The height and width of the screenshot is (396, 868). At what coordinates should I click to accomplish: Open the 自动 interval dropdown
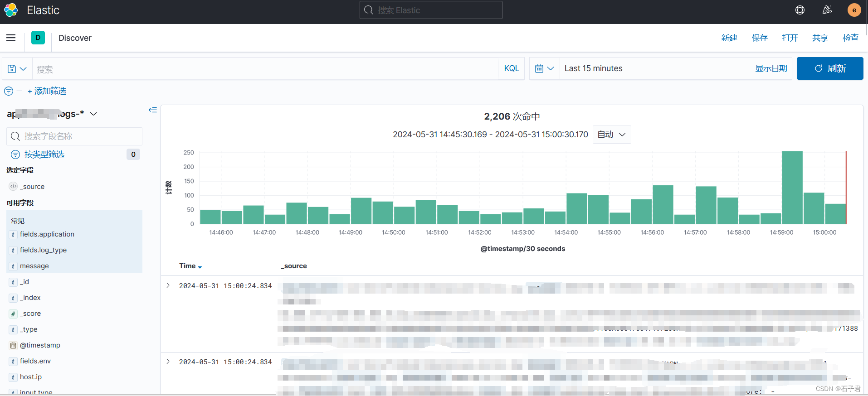pos(612,135)
